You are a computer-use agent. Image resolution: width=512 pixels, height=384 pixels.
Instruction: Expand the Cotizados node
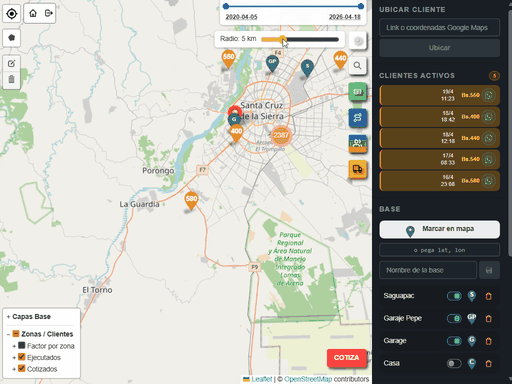[14, 369]
